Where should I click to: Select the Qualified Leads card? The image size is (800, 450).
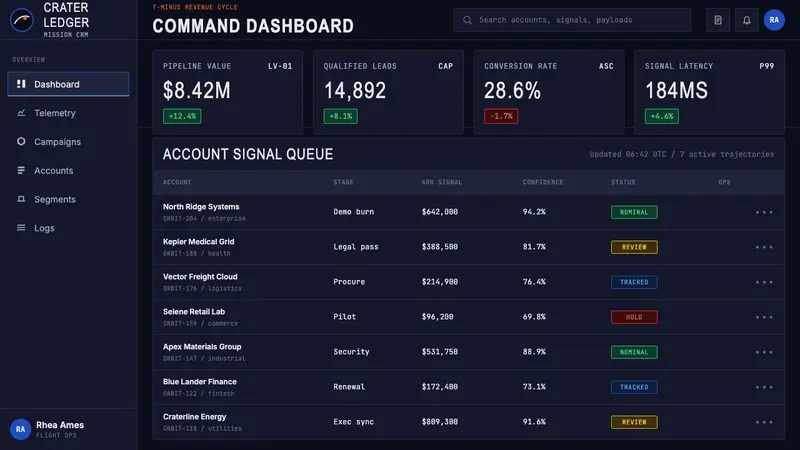388,92
